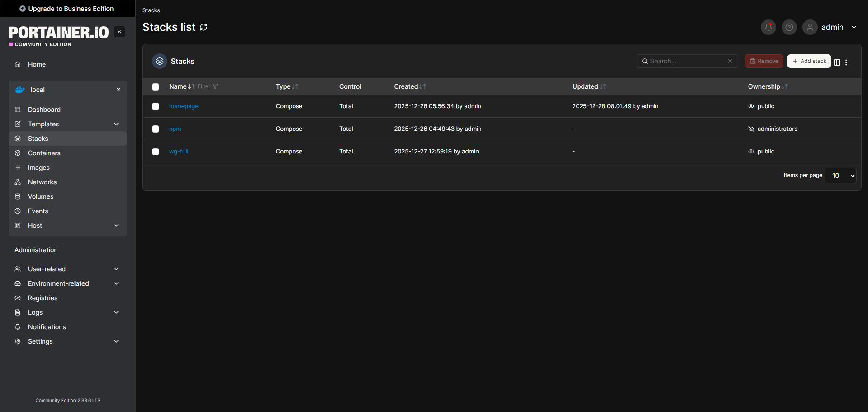
Task: Refresh the Stacks list with the reload icon
Action: pyautogui.click(x=204, y=27)
